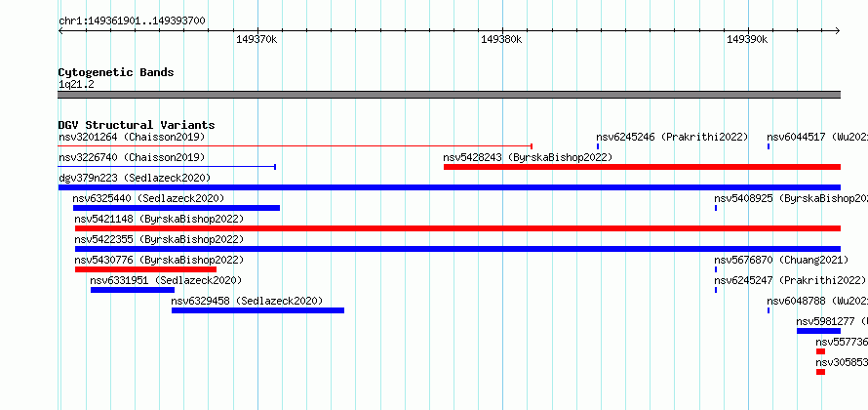Select the nsv6325440 (Sedlazeck2020) label

pyautogui.click(x=148, y=198)
